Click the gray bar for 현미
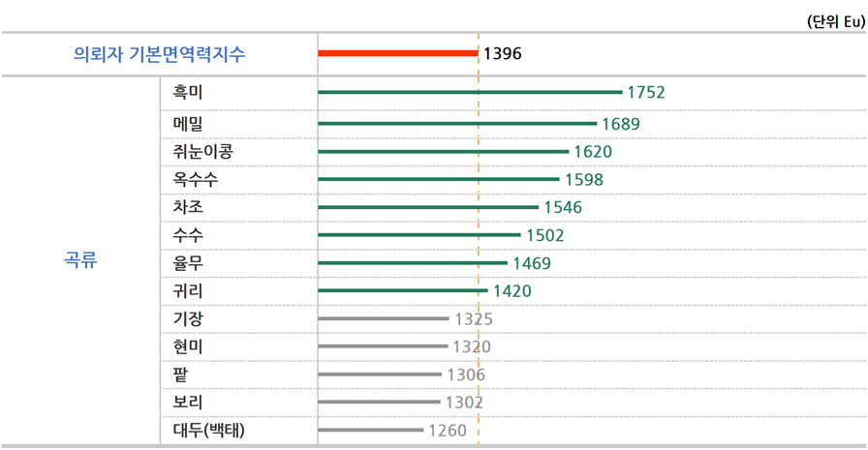868x450 pixels. click(383, 346)
